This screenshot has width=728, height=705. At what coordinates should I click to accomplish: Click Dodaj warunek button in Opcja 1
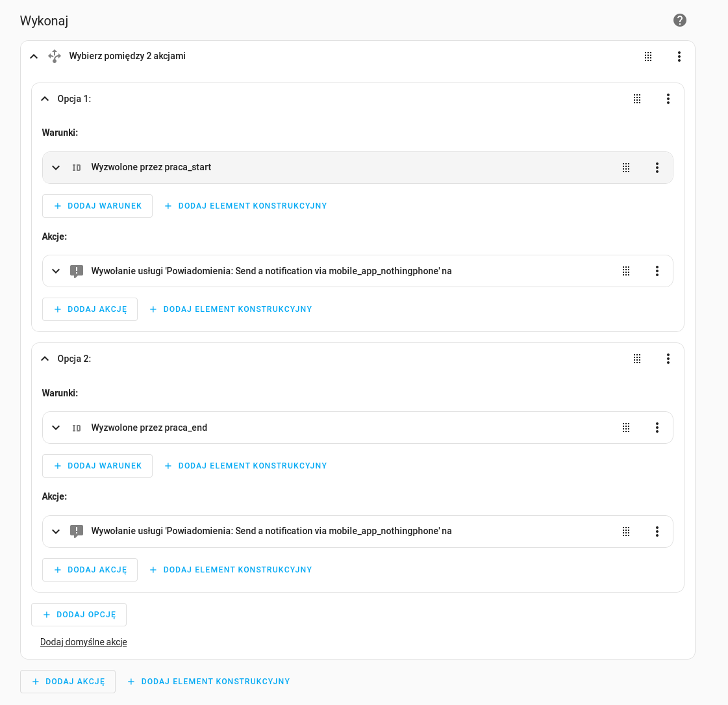[x=97, y=206]
